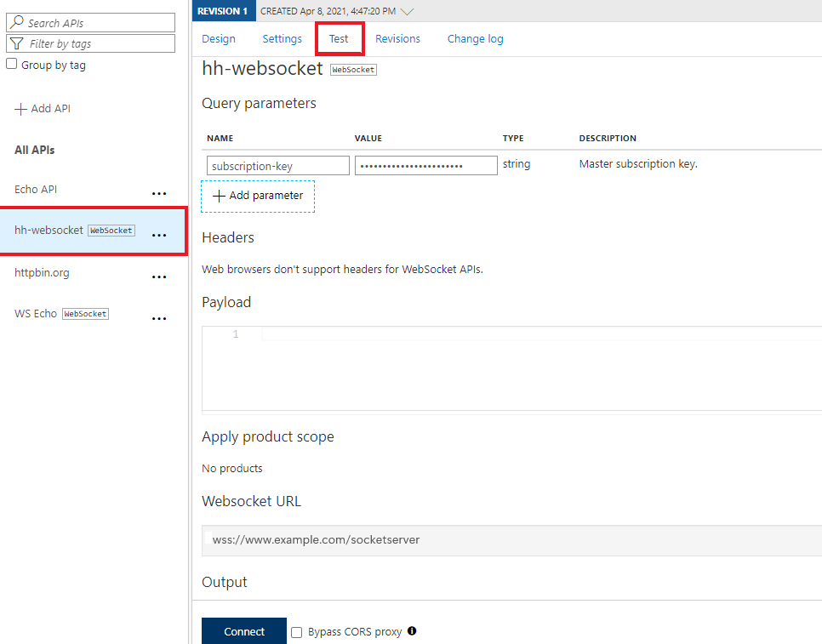822x644 pixels.
Task: Check the Bypass CORS proxy option
Action: point(296,631)
